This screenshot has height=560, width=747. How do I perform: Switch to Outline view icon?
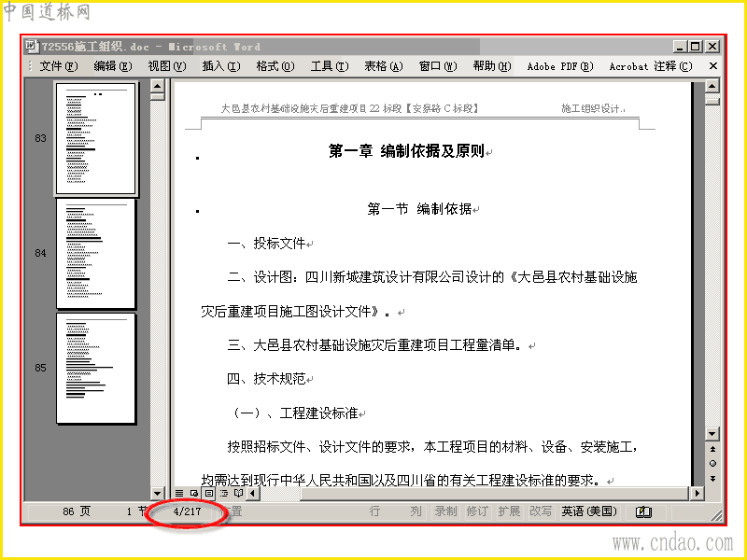coord(224,494)
